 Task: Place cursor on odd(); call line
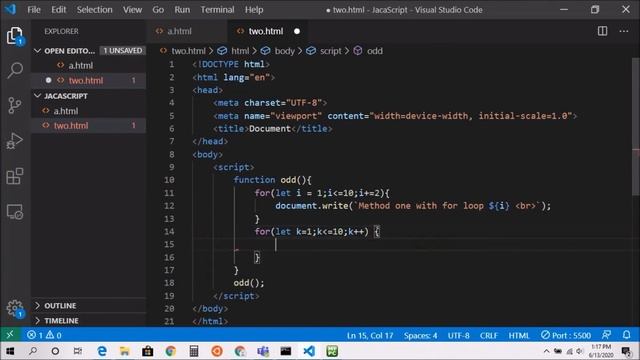click(249, 283)
